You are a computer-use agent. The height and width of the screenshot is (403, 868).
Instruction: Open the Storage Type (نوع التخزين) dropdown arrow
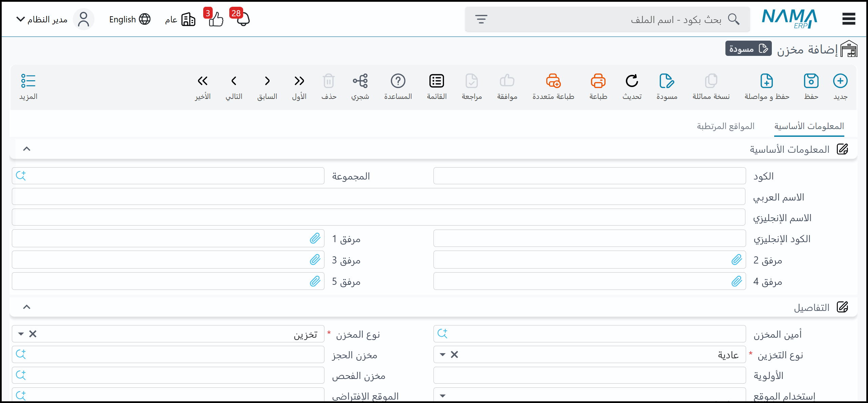(x=442, y=355)
